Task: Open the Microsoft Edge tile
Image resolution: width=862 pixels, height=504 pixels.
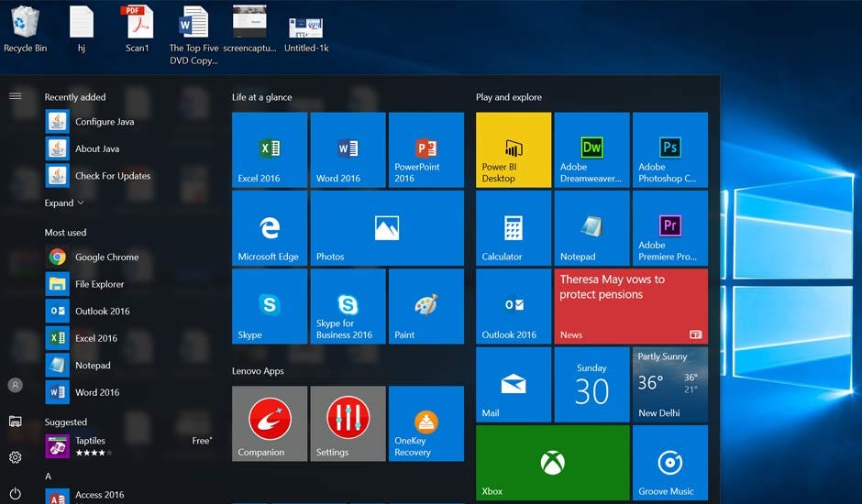Action: 270,228
